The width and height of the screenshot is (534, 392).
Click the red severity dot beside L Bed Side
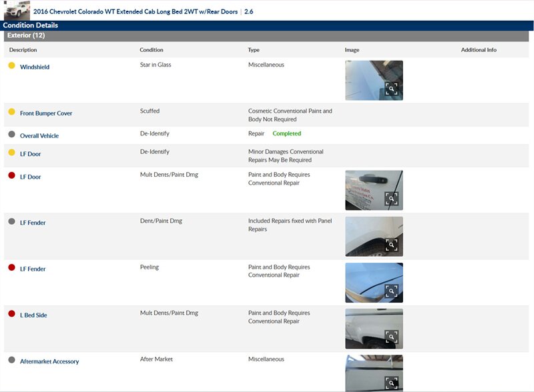11,314
